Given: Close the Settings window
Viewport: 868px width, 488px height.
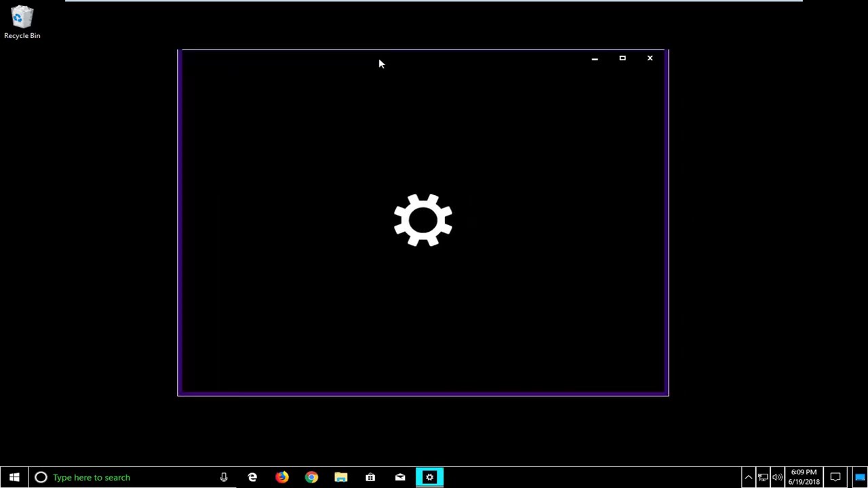Looking at the screenshot, I should pos(650,58).
